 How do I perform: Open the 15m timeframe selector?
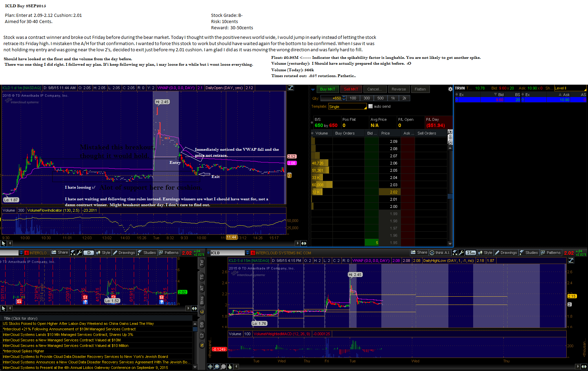point(471,253)
